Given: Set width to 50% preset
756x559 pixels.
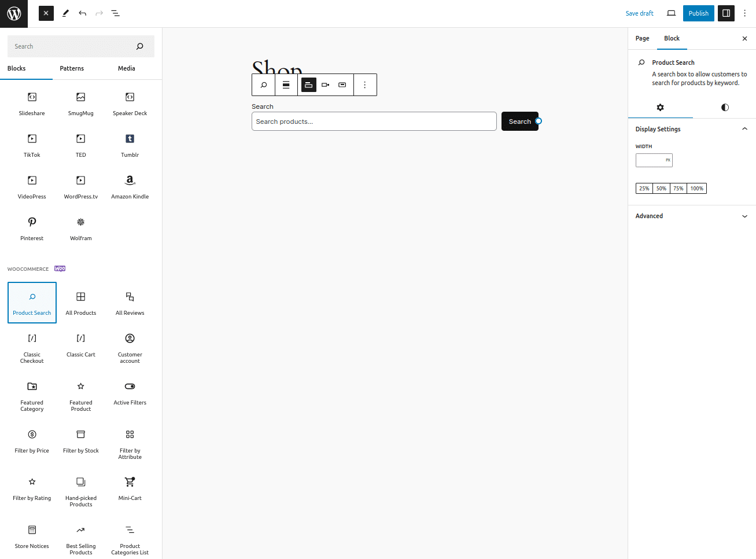Looking at the screenshot, I should [661, 189].
